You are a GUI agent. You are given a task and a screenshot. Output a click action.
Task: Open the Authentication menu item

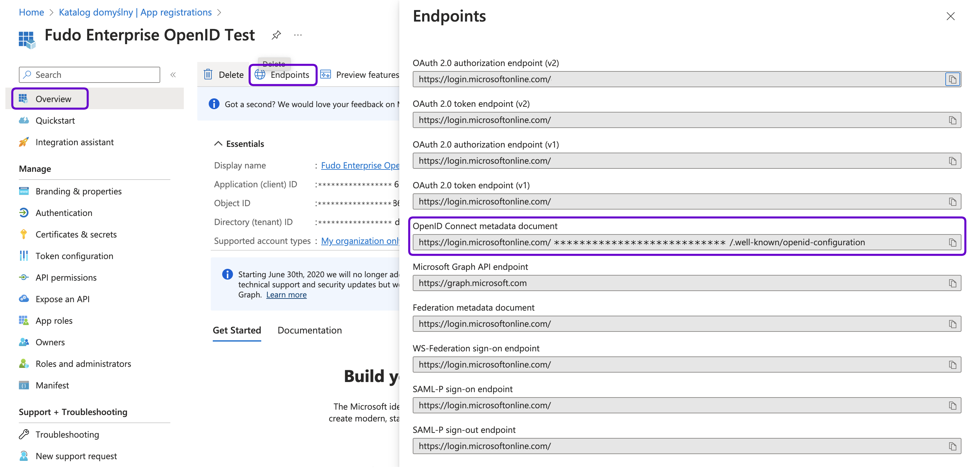point(64,213)
